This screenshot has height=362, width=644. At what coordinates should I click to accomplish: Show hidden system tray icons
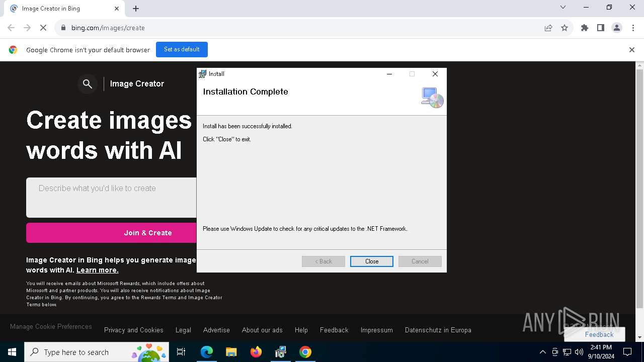pyautogui.click(x=542, y=352)
